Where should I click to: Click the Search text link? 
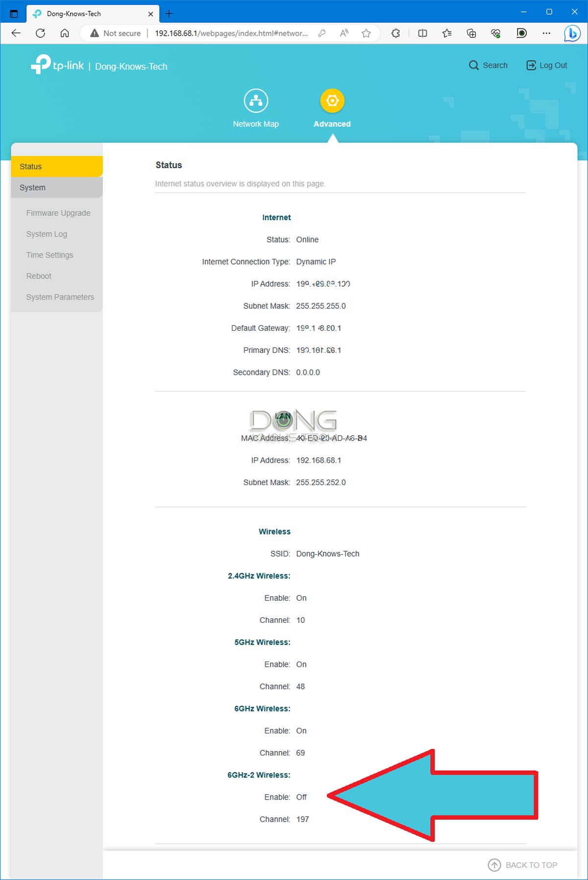coord(495,65)
